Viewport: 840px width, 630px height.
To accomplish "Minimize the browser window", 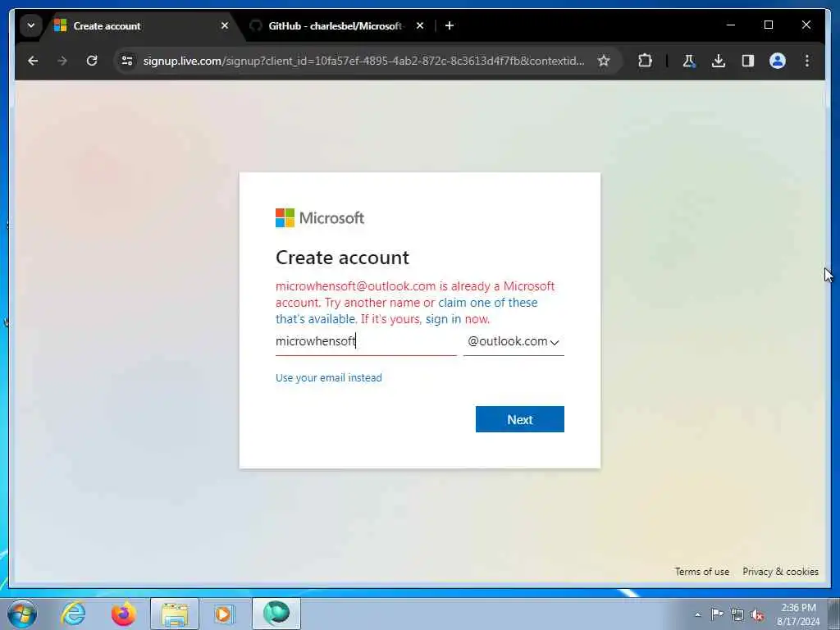I will tap(731, 25).
